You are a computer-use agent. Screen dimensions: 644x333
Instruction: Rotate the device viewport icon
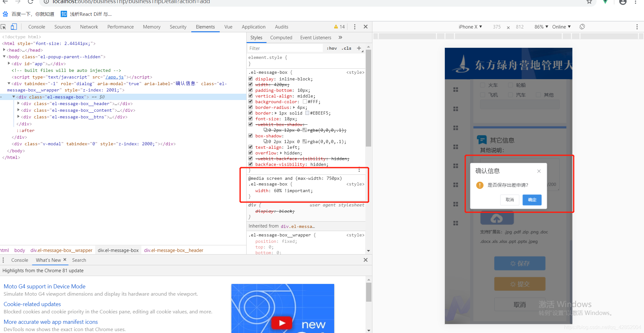click(x=582, y=27)
